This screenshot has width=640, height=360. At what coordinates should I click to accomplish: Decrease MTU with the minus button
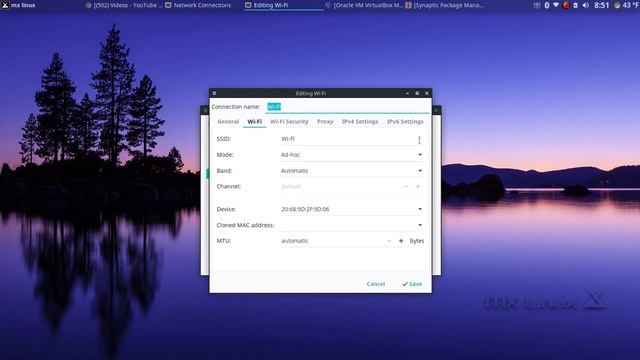[389, 241]
